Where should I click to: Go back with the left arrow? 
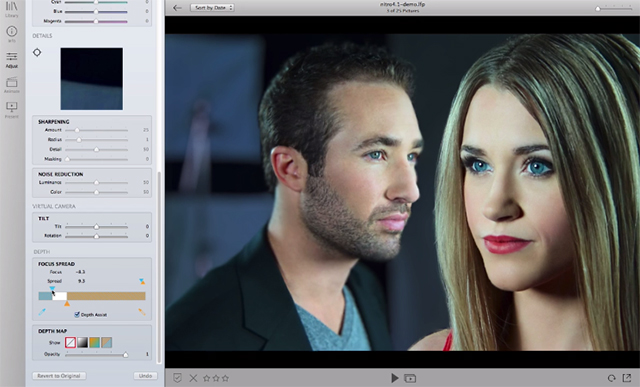click(177, 7)
